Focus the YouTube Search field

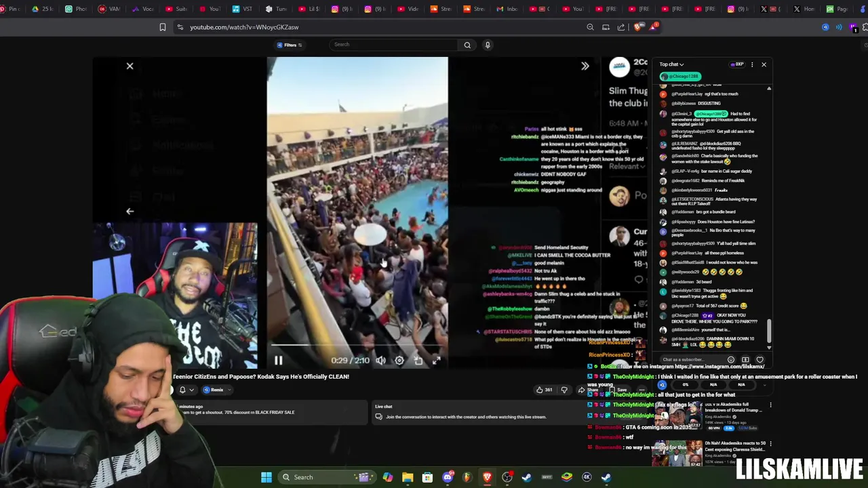coord(393,45)
